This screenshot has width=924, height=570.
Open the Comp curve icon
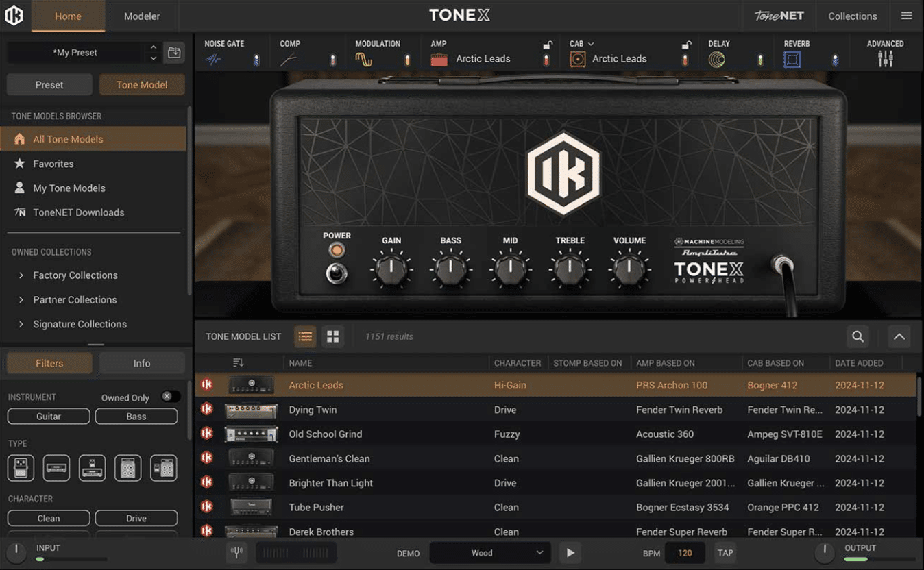pyautogui.click(x=289, y=60)
